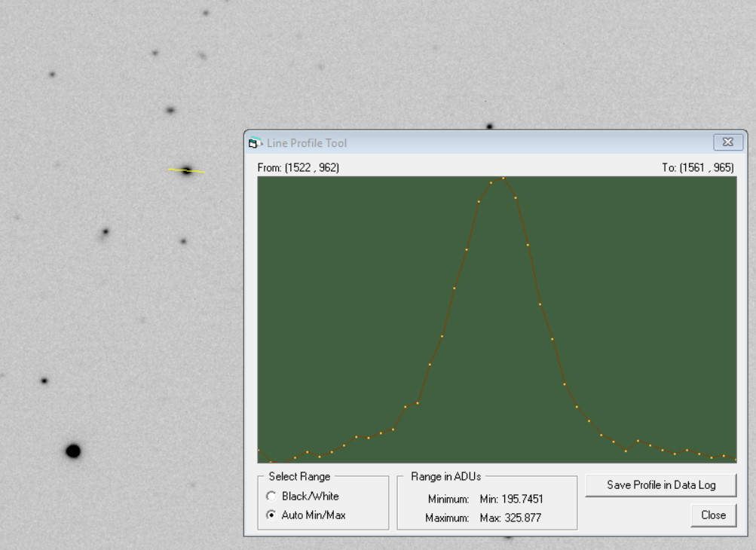Click the star crossed by the yellow line
The width and height of the screenshot is (756, 550).
[x=187, y=170]
